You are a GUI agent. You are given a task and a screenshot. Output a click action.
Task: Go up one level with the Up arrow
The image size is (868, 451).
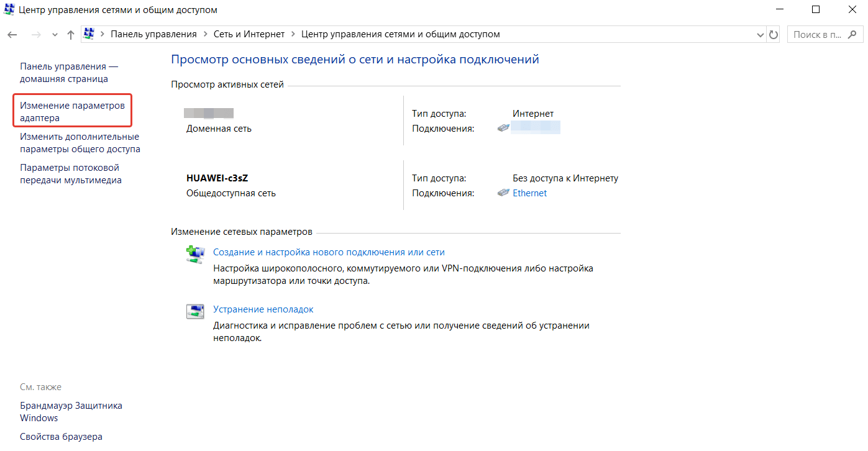coord(70,35)
